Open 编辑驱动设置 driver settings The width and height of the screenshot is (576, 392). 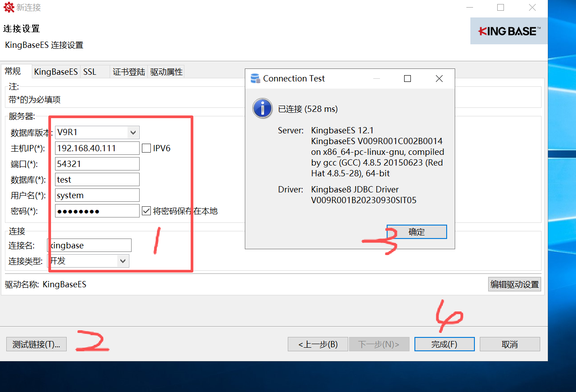[514, 284]
